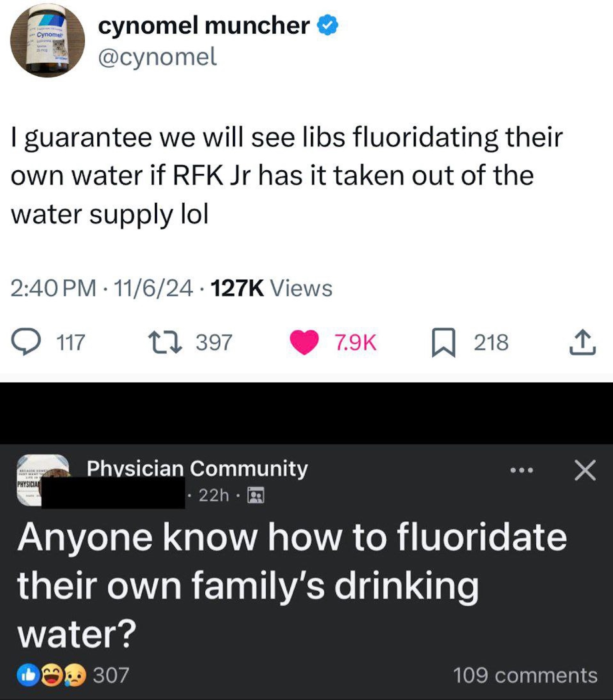This screenshot has height=700, width=613.
Task: Click the @cynomel handle
Action: click(157, 57)
